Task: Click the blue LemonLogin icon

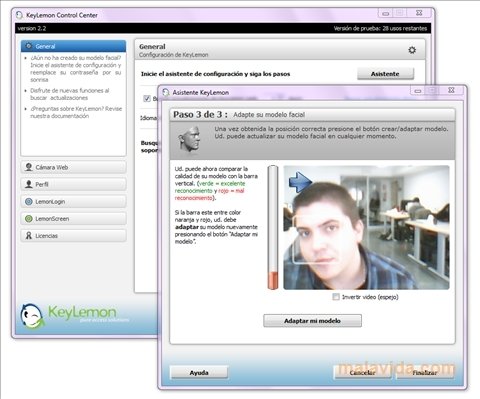Action: click(29, 201)
